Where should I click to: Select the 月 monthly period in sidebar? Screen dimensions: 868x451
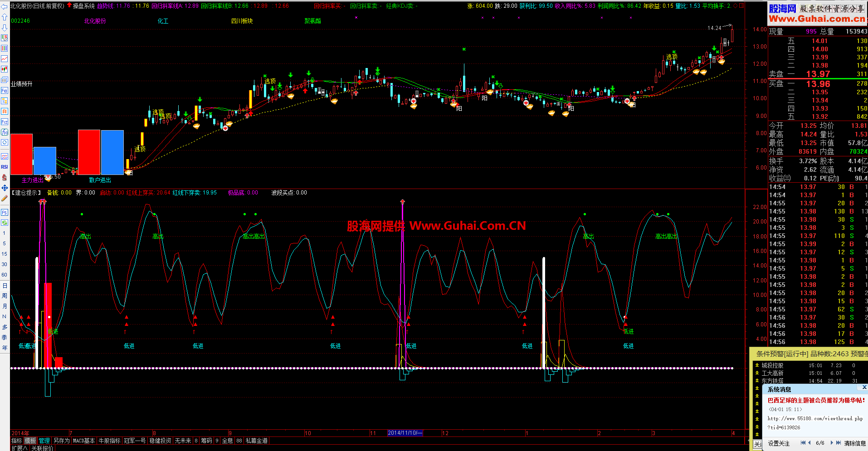click(x=5, y=306)
